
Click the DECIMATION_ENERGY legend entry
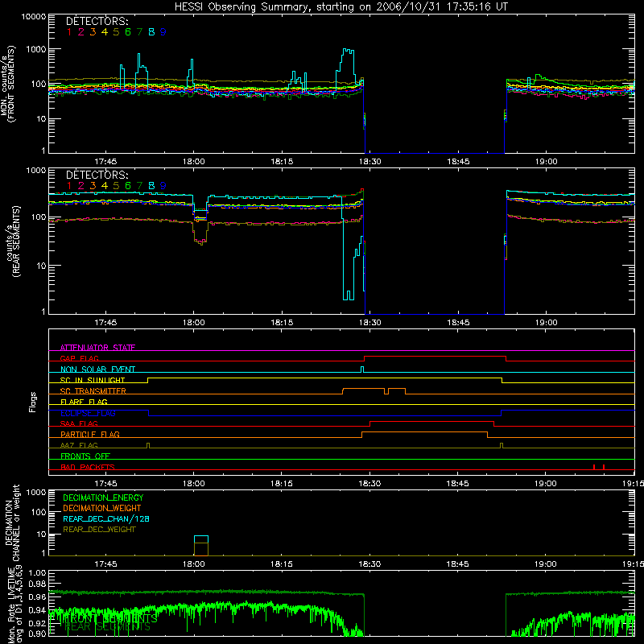click(103, 497)
